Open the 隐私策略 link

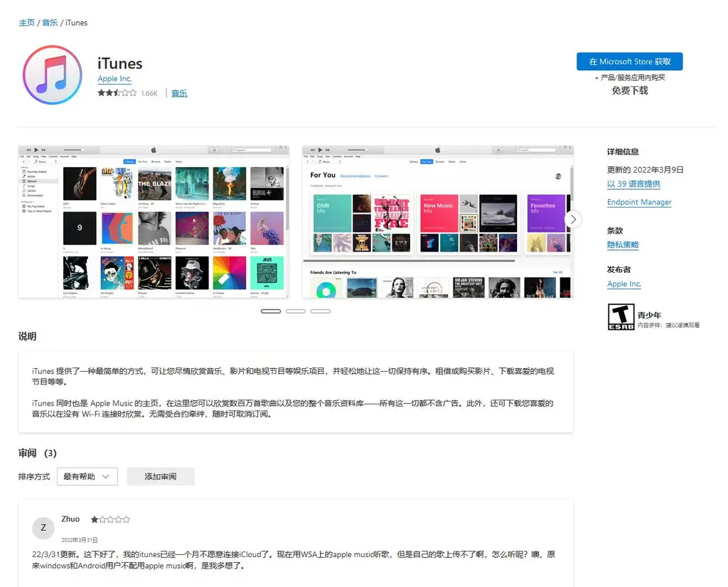point(623,245)
